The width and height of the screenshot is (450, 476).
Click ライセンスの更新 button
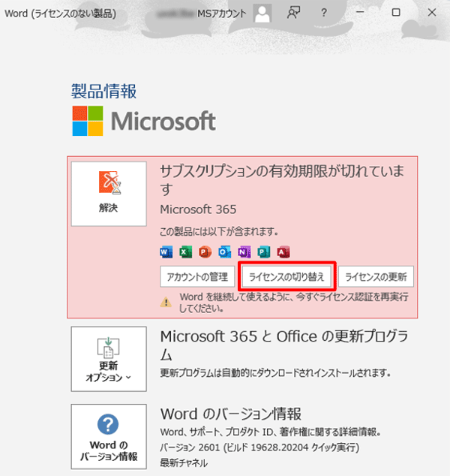[x=376, y=277]
